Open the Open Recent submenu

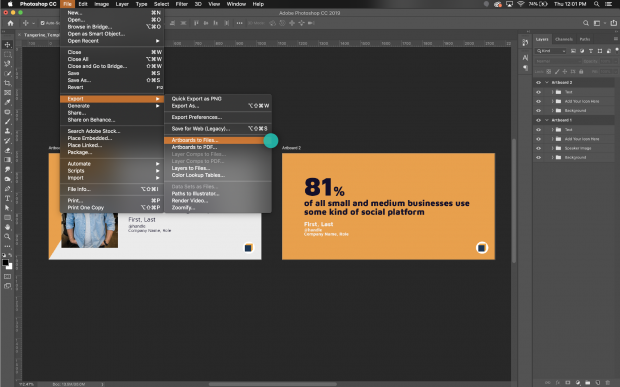coord(112,41)
